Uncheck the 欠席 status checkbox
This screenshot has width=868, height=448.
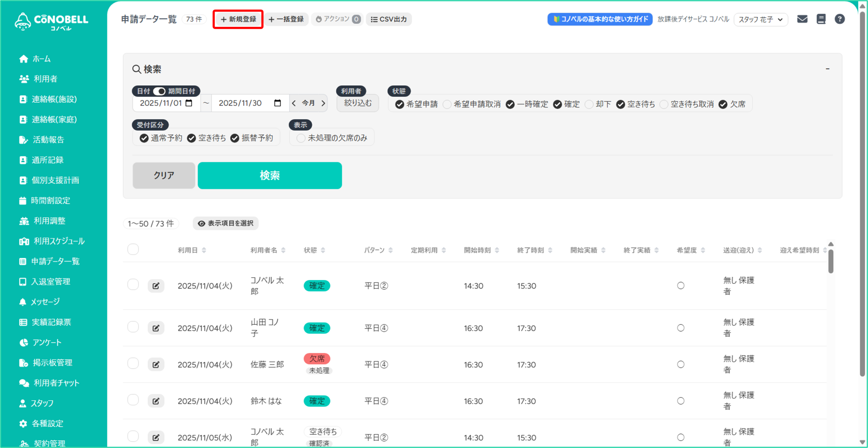tap(723, 104)
